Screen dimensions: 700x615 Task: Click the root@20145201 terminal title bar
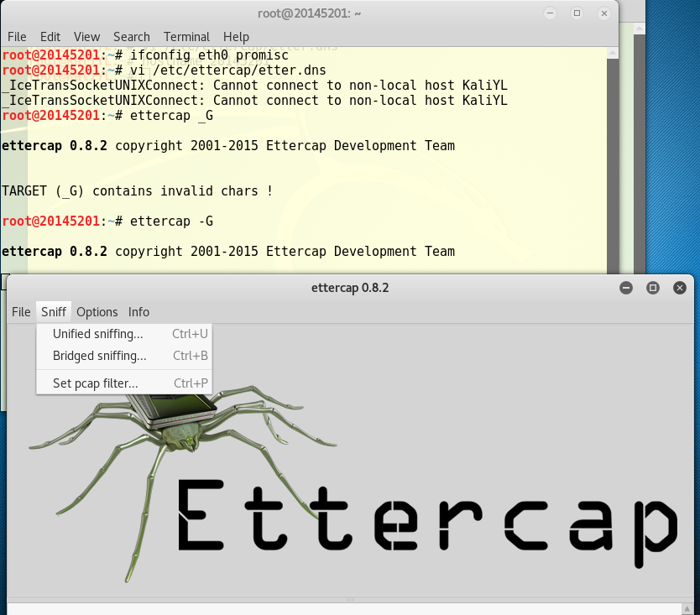coord(309,13)
